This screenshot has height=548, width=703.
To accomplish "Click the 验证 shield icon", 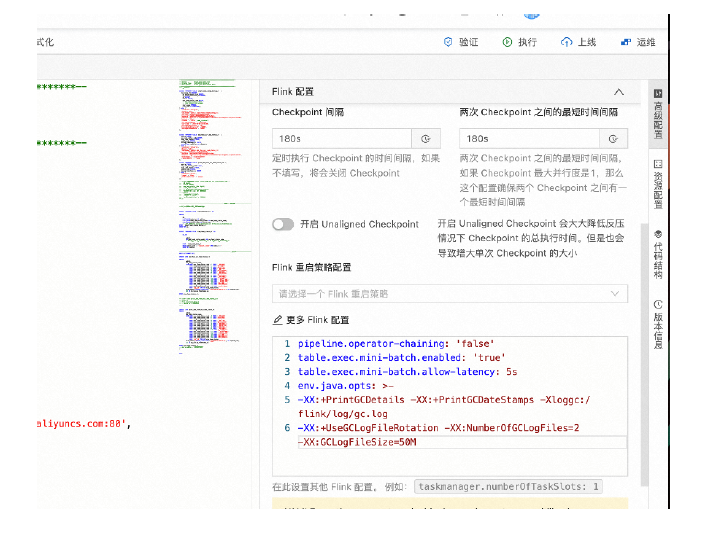I will click(x=447, y=42).
